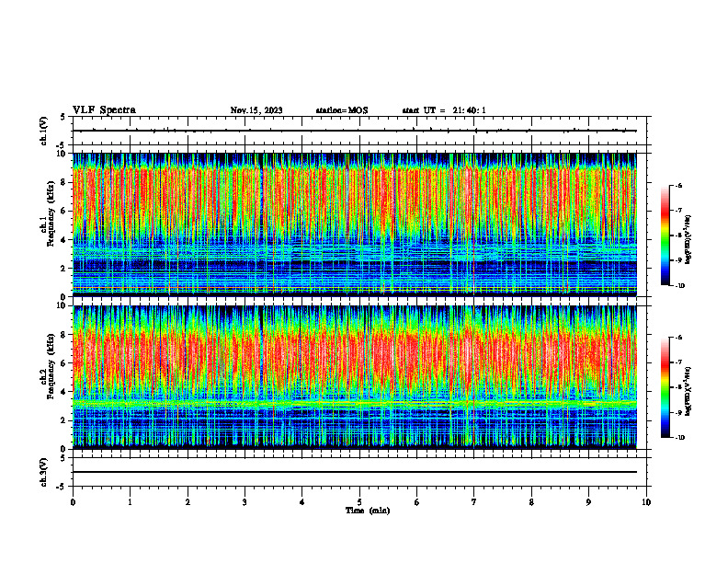The height and width of the screenshot is (563, 728).
Task: Click the '5' tick on the time axis
Action: point(359,502)
